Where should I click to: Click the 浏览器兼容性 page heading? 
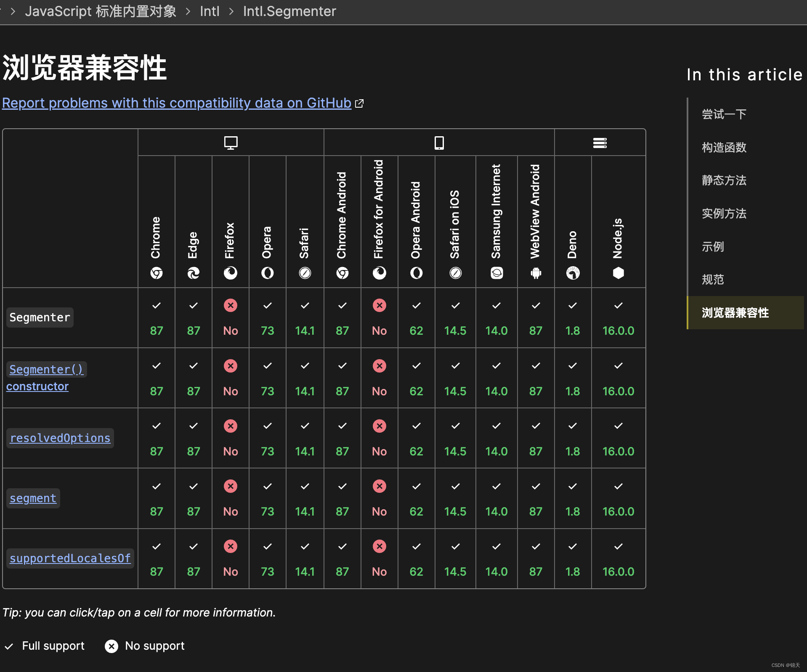pyautogui.click(x=85, y=68)
